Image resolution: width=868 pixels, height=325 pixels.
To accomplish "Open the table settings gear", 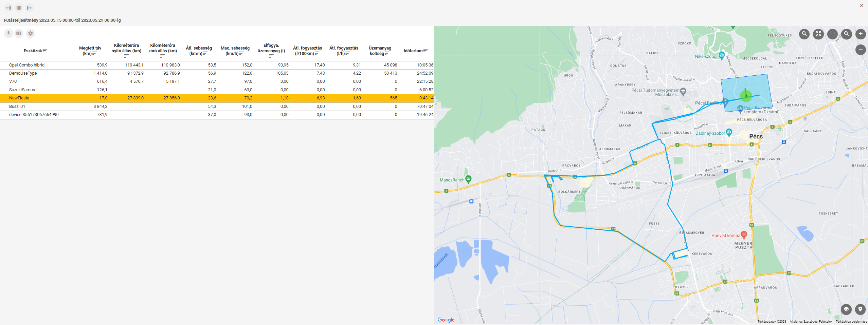I will point(31,33).
